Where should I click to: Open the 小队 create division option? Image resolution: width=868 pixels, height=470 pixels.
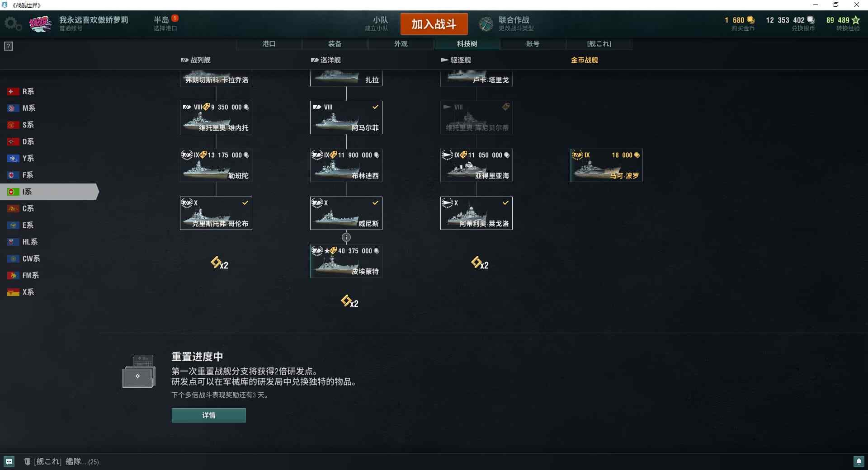[377, 23]
